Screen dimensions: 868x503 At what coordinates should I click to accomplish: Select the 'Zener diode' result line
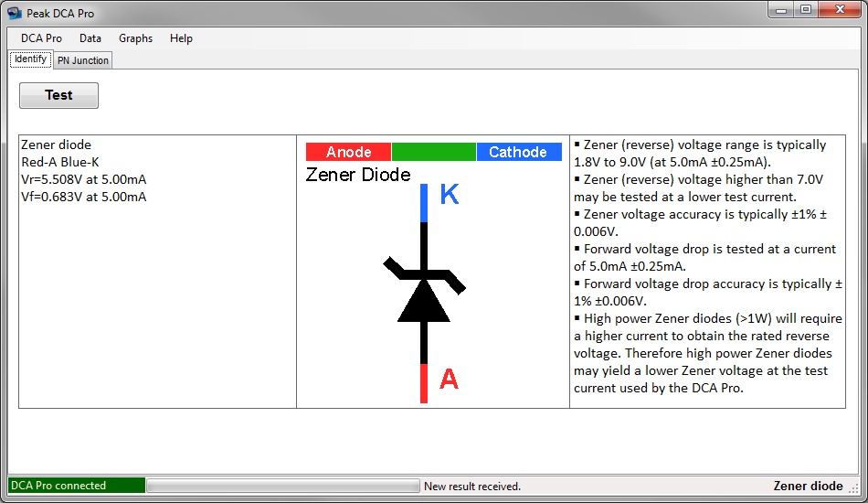pos(56,144)
